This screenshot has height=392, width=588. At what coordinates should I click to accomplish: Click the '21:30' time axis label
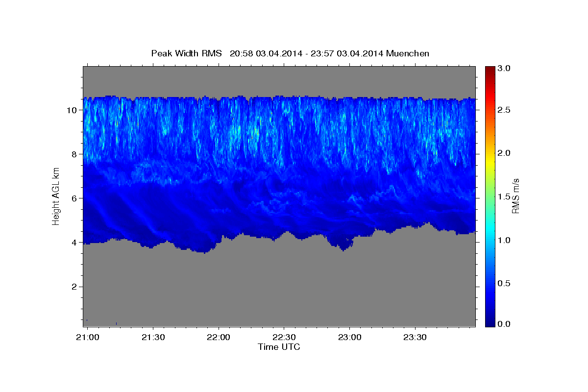tap(153, 338)
